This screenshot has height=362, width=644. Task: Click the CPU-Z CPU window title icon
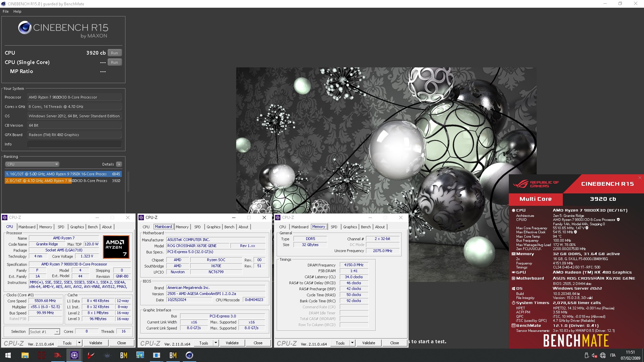(5, 218)
